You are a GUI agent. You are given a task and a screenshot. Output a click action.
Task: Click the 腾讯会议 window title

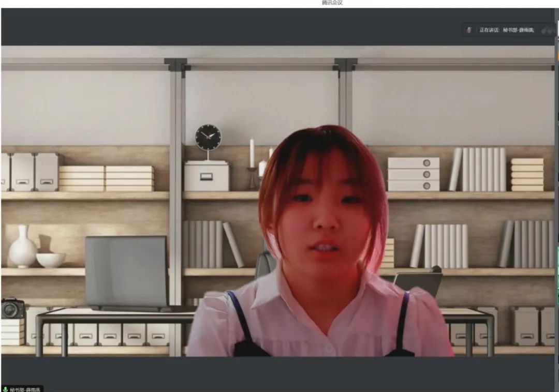pyautogui.click(x=332, y=3)
